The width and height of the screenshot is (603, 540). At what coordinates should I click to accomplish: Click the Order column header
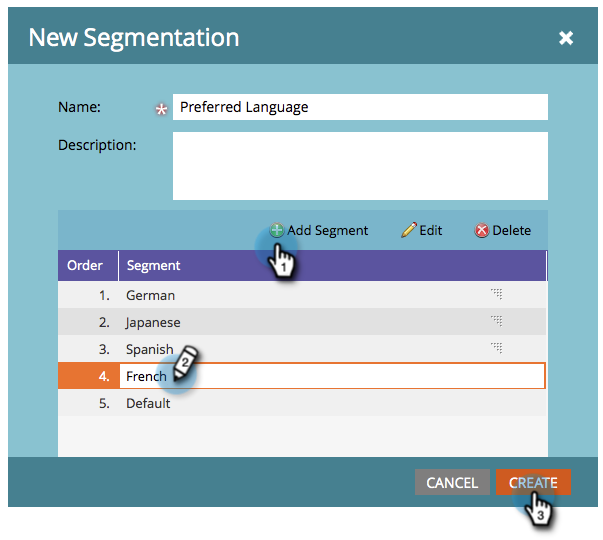pos(85,265)
